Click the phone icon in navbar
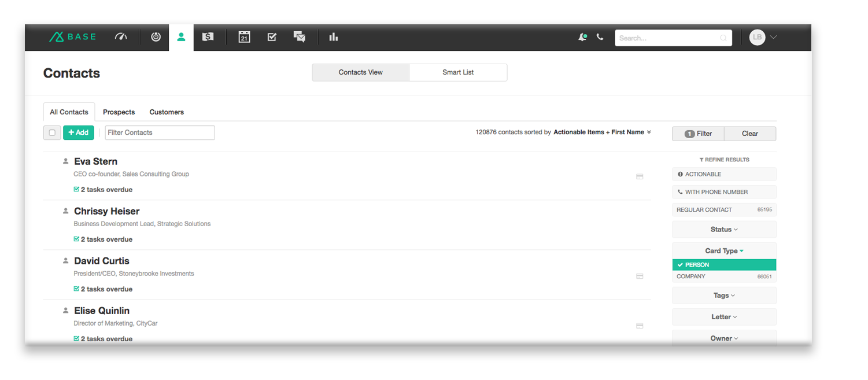This screenshot has height=380, width=868. coord(600,37)
